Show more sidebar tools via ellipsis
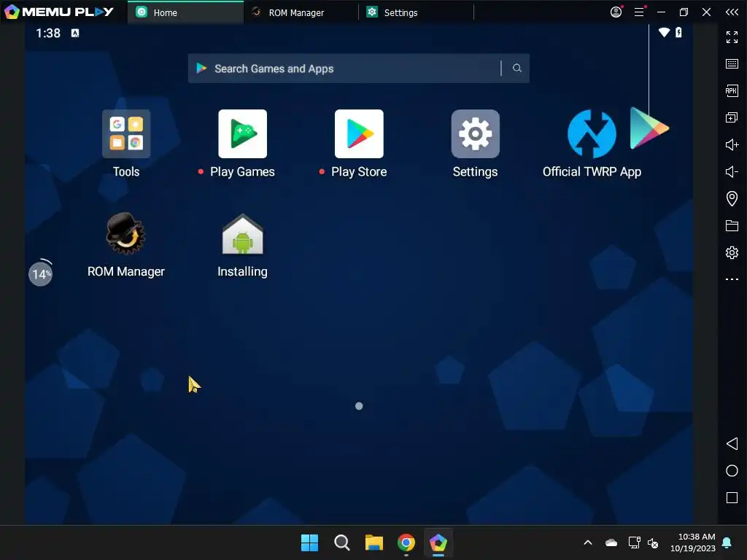 click(x=732, y=279)
